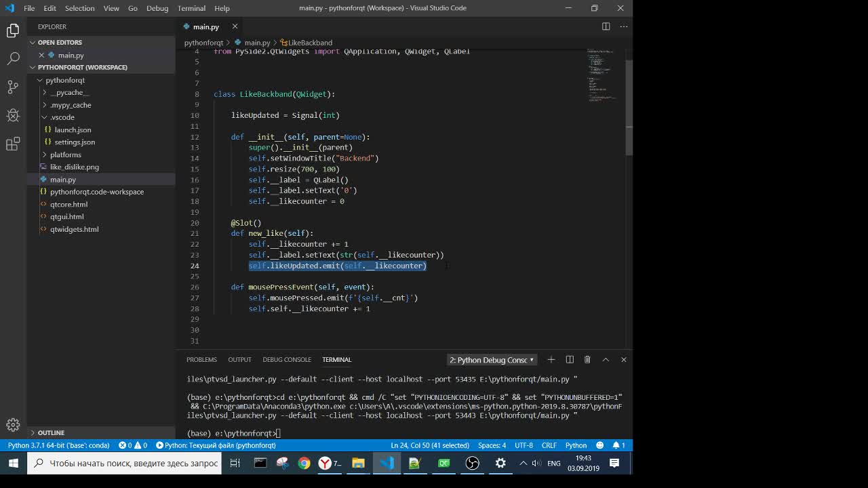
Task: Expand the __pycache__ folder
Action: pos(101,92)
